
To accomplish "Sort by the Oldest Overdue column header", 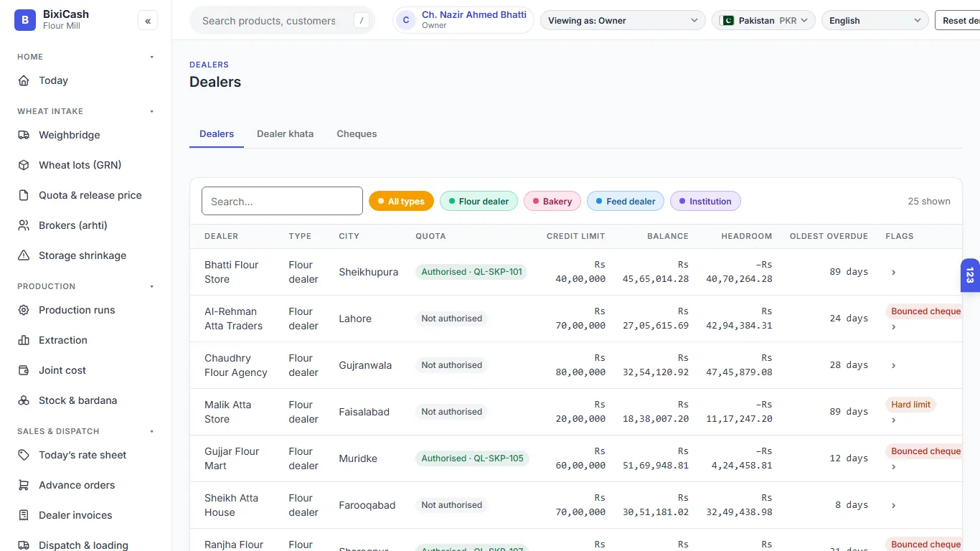I will pyautogui.click(x=829, y=236).
